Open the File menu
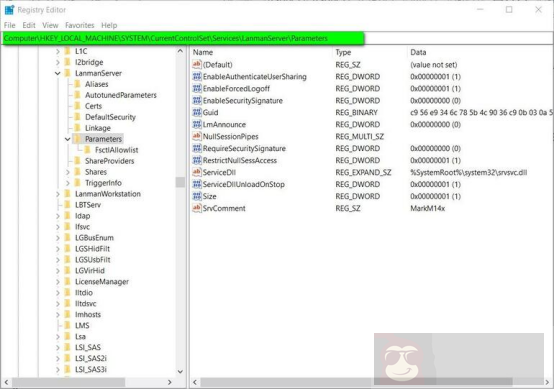 point(10,25)
